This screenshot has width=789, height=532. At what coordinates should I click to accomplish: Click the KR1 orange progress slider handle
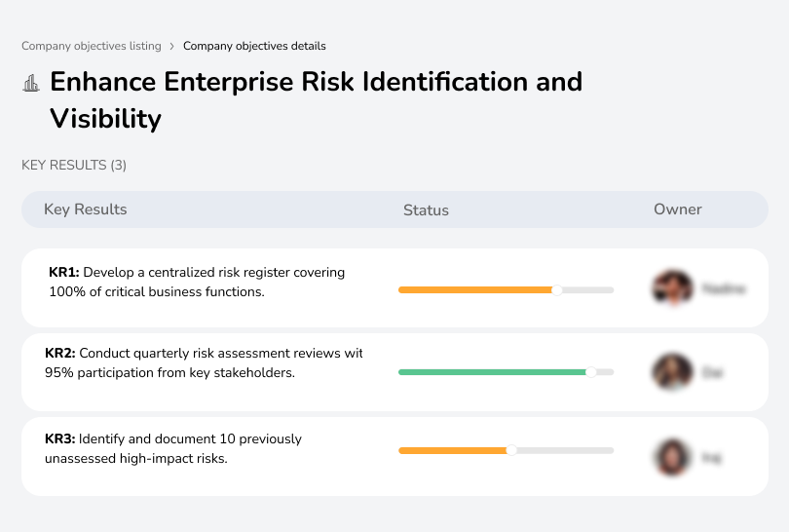[556, 290]
